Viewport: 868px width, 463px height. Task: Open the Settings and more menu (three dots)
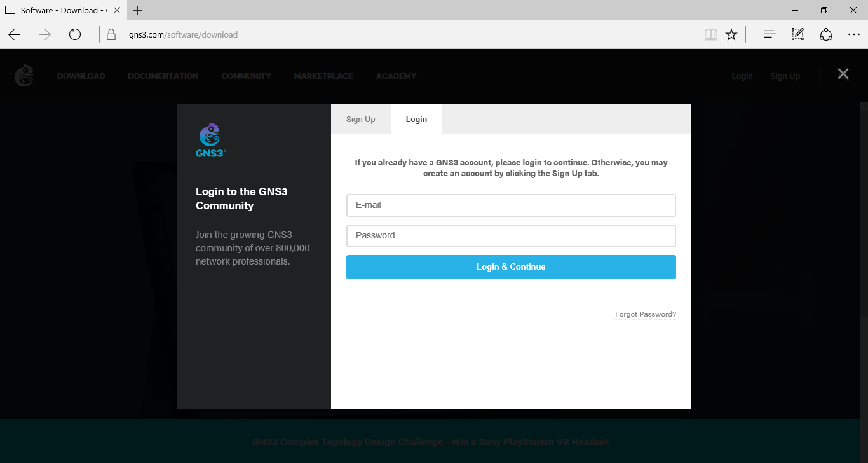pos(855,34)
